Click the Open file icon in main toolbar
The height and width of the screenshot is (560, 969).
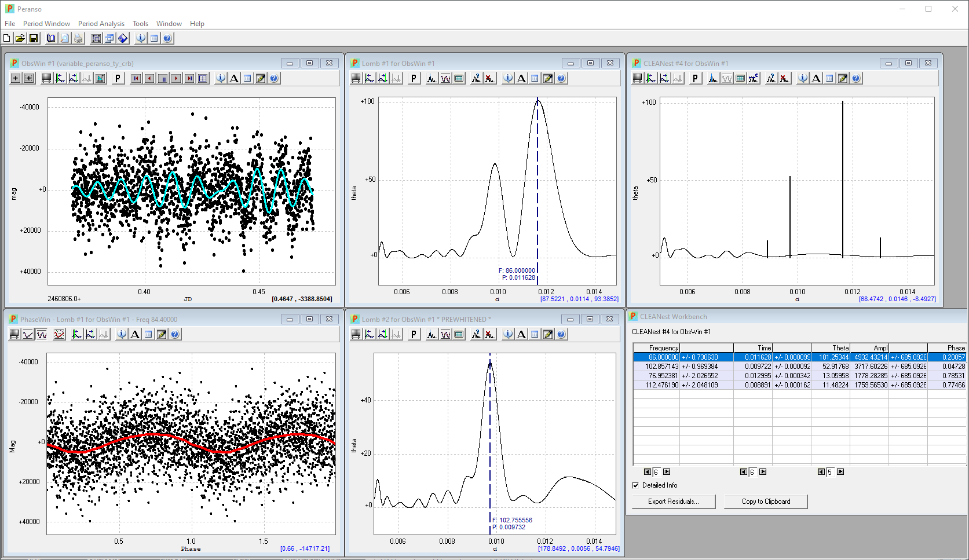20,38
